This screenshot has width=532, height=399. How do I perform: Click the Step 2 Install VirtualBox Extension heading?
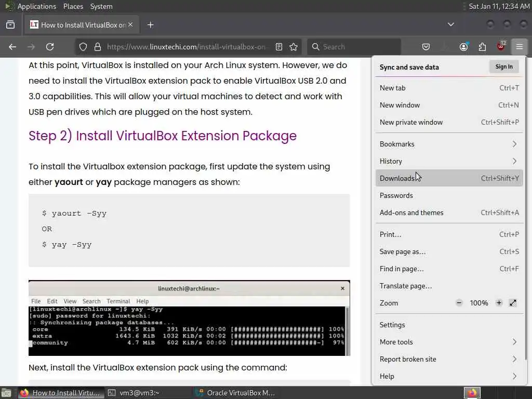163,136
